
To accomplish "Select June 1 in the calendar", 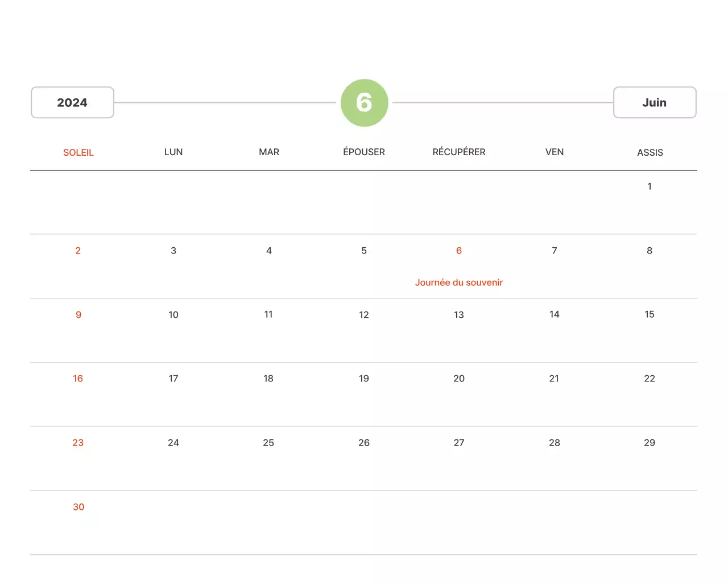I will 650,186.
